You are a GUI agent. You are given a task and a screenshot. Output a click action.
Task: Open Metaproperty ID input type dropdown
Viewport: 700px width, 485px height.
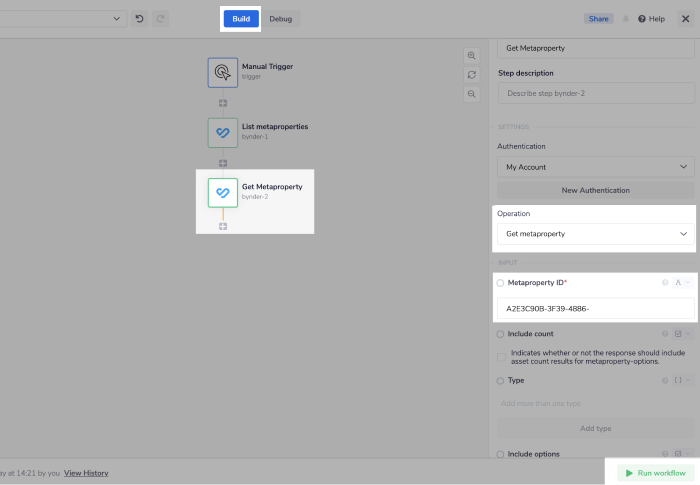click(x=682, y=283)
